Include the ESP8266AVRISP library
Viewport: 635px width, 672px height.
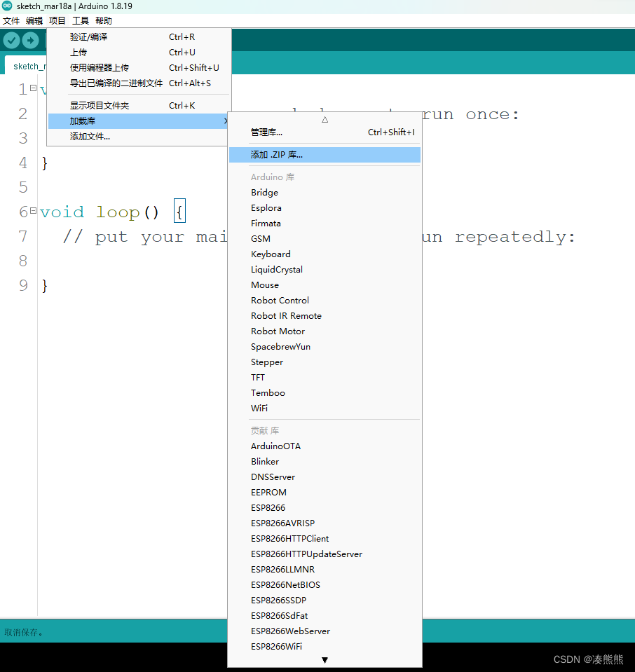point(325,523)
